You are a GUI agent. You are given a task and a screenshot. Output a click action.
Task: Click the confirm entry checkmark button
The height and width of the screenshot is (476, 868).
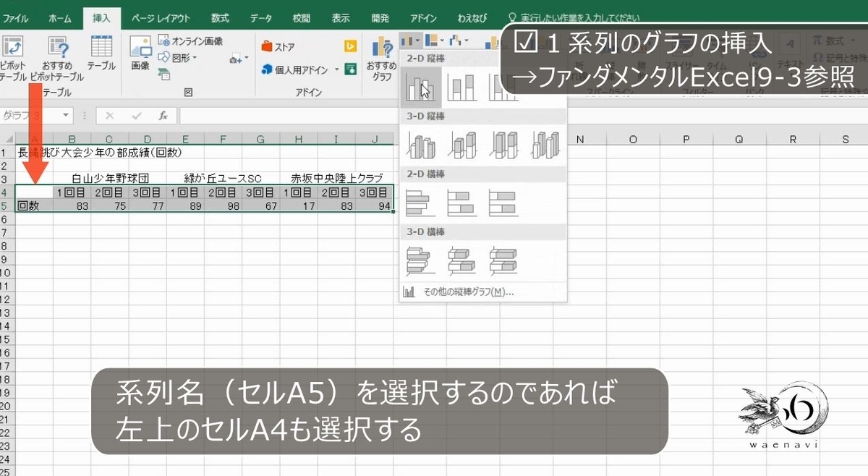click(x=137, y=115)
